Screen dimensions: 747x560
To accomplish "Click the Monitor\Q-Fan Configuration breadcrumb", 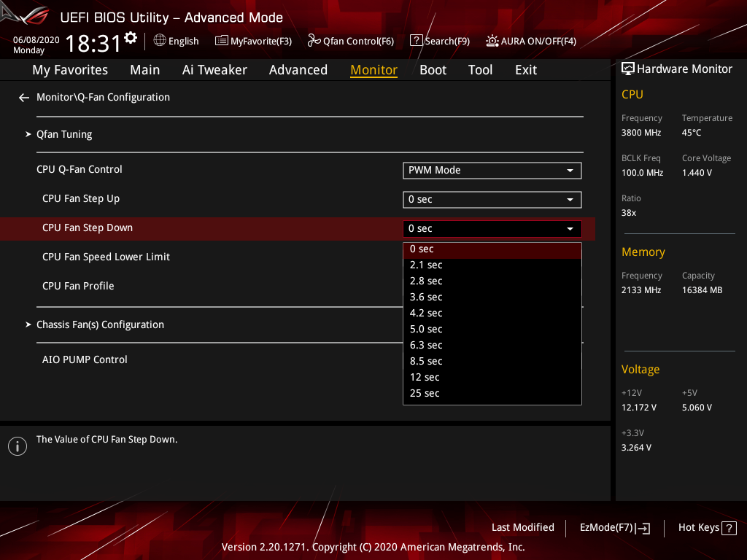I will (103, 97).
